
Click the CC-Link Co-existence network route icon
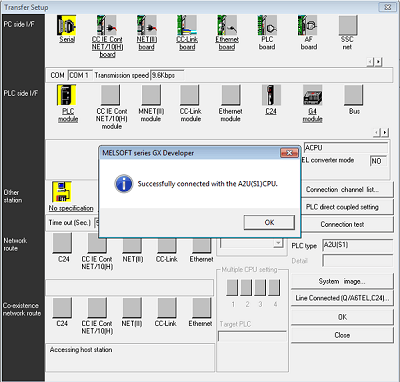click(x=167, y=307)
